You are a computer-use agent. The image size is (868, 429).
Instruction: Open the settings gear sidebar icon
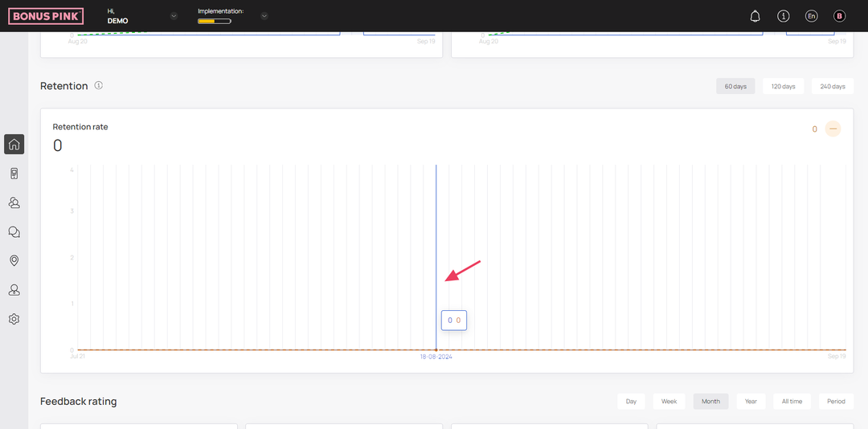point(14,319)
